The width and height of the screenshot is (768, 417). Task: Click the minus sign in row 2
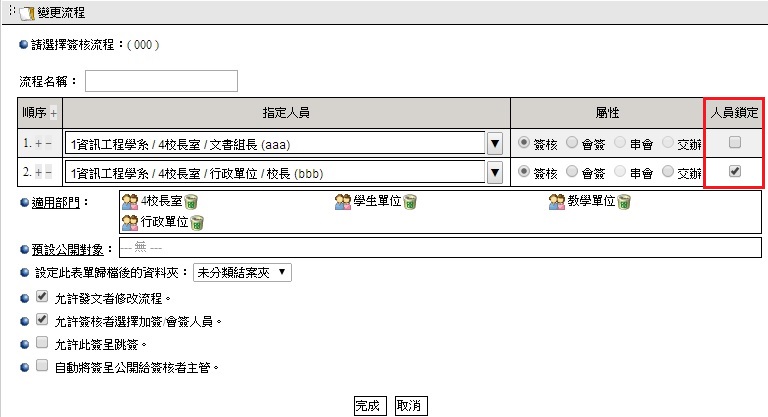[49, 173]
